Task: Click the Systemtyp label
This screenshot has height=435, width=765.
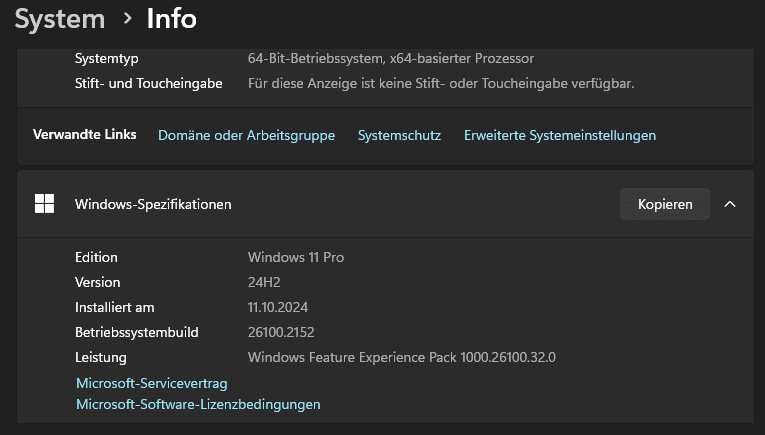Action: coord(106,59)
